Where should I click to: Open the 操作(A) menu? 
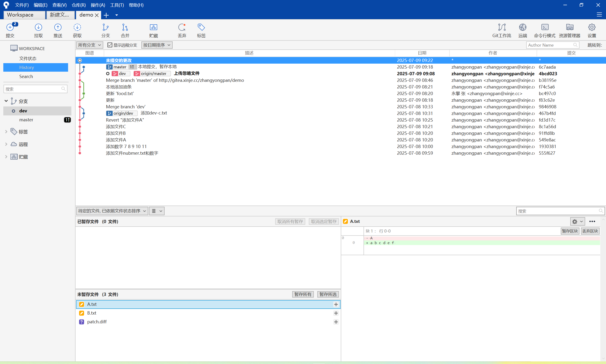98,5
